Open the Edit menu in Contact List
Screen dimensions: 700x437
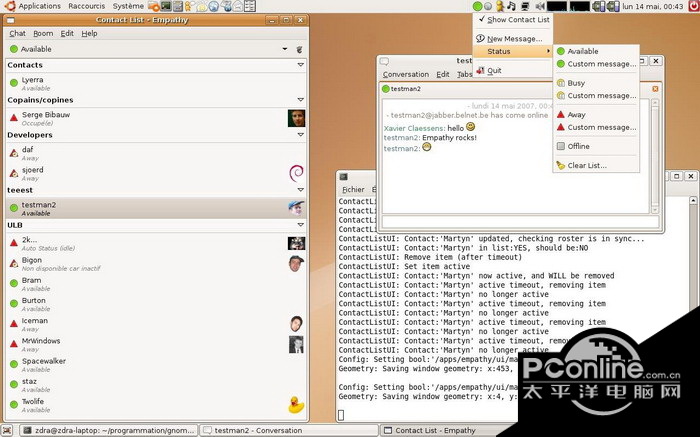[x=67, y=33]
